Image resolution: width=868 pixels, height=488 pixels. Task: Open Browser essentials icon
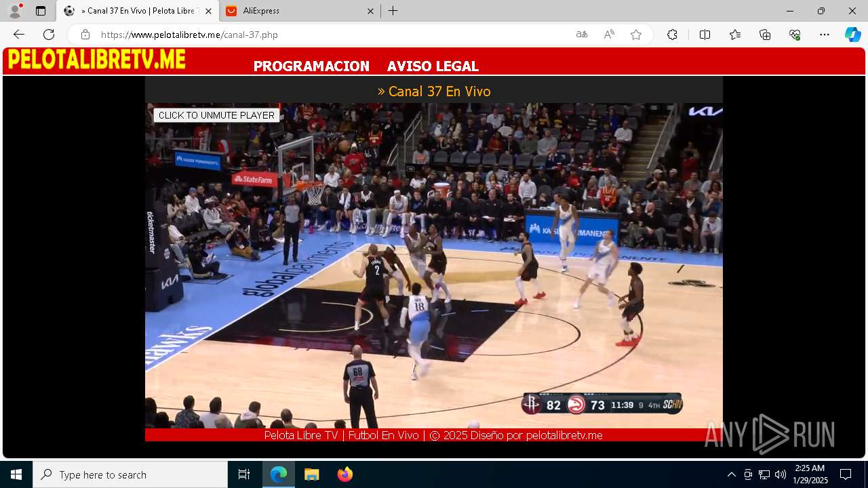[795, 35]
